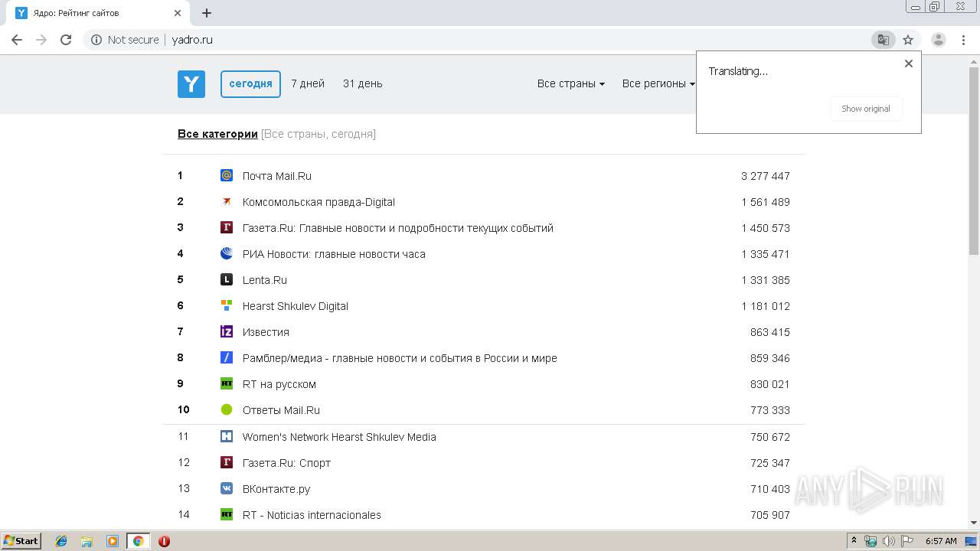Open the Ответы Mail.Ru link

[281, 410]
